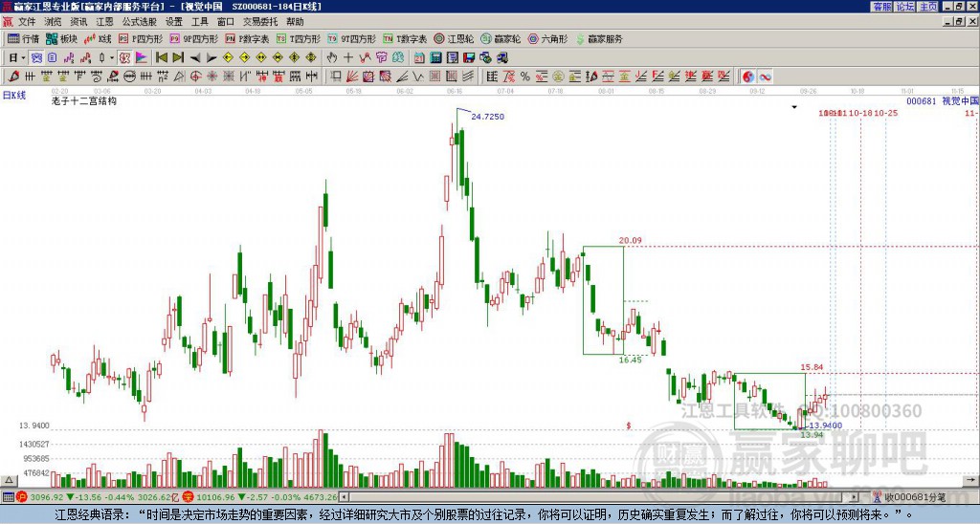The width and height of the screenshot is (980, 524).
Task: Click the 15.84 price level label
Action: coord(812,366)
